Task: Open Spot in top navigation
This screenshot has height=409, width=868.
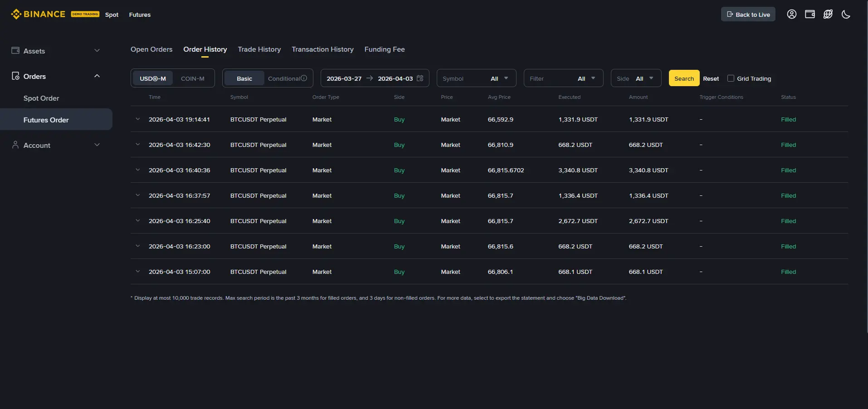Action: 112,15
